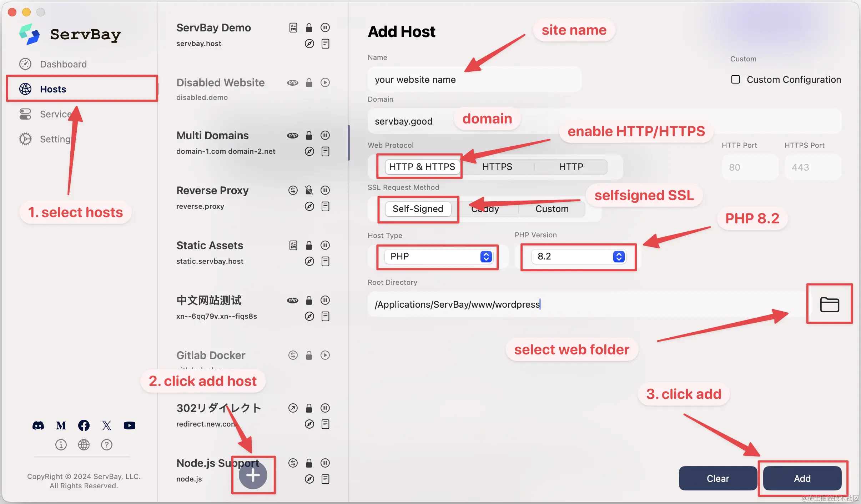Click the Domain input field
Image resolution: width=861 pixels, height=504 pixels.
604,121
